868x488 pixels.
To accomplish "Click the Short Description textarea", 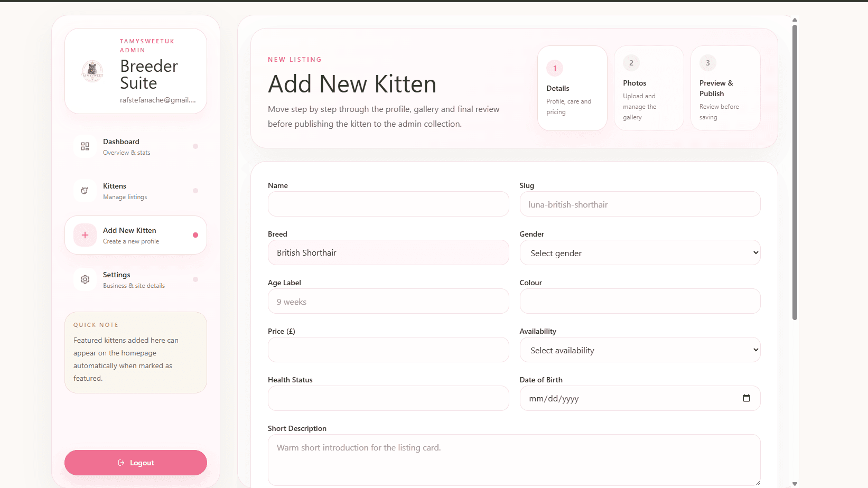I will click(514, 460).
